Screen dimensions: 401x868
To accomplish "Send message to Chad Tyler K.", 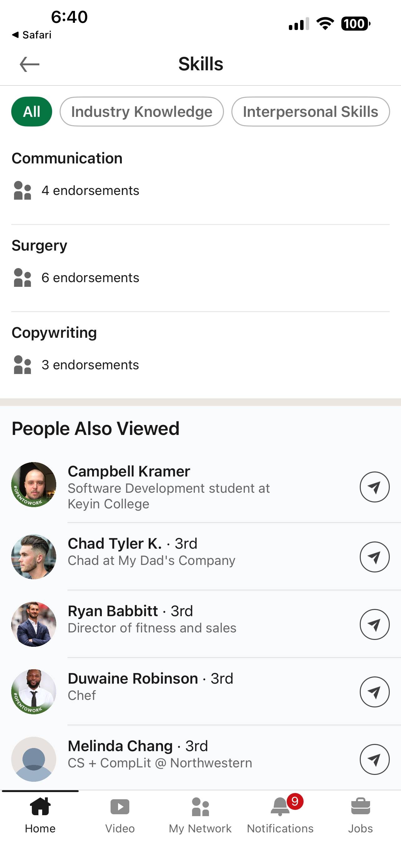I will (x=374, y=557).
